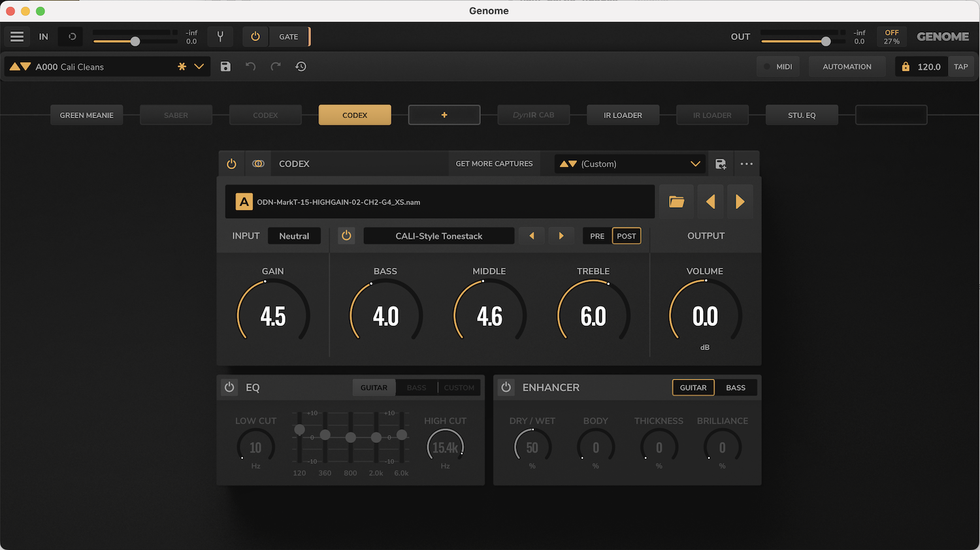Open the preset history clock icon
Image resolution: width=980 pixels, height=550 pixels.
pyautogui.click(x=301, y=67)
